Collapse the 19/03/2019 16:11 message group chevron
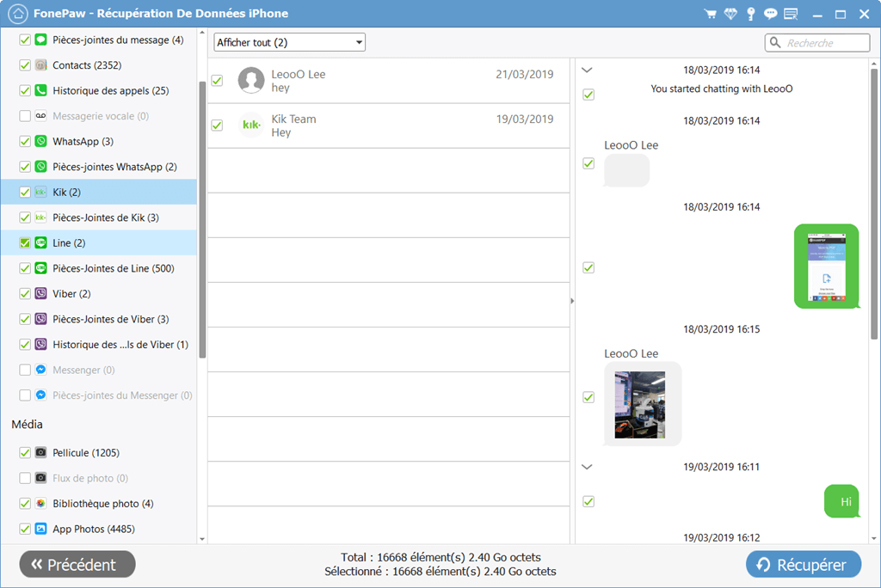 (587, 467)
